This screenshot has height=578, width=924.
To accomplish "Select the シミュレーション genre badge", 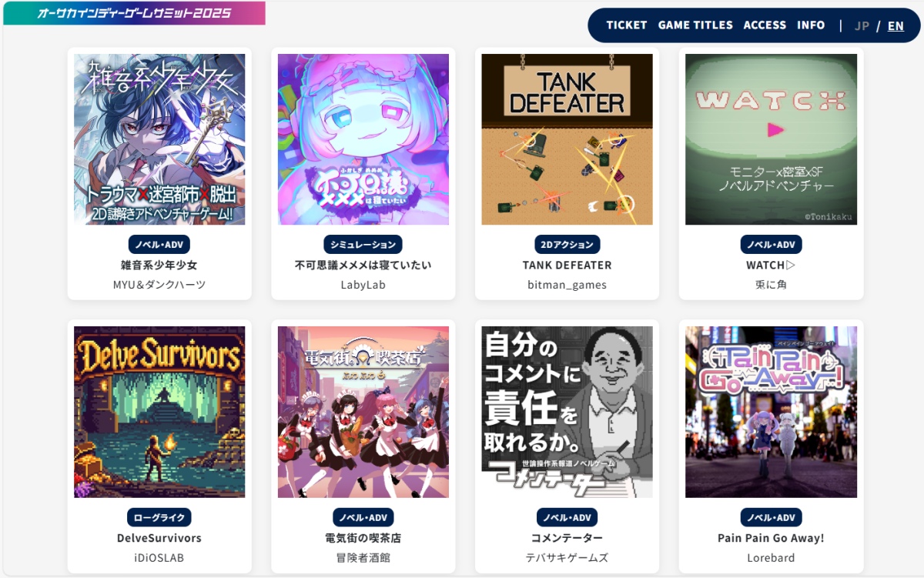I will (363, 245).
